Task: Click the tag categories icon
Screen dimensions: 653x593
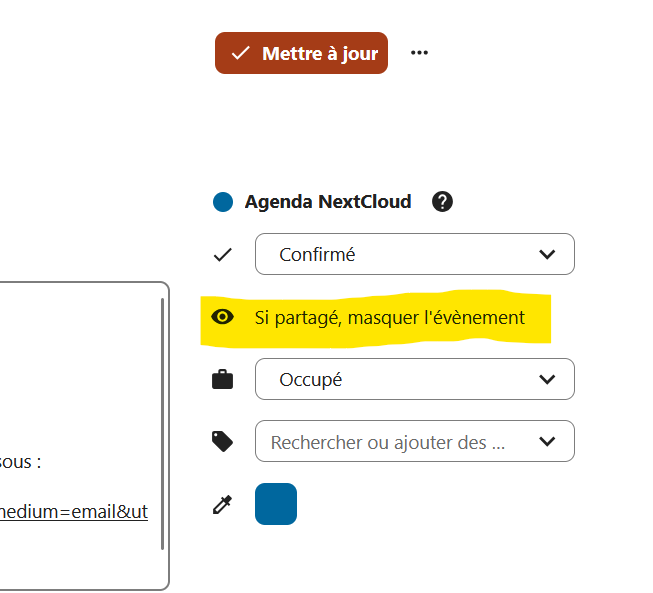Action: (223, 442)
